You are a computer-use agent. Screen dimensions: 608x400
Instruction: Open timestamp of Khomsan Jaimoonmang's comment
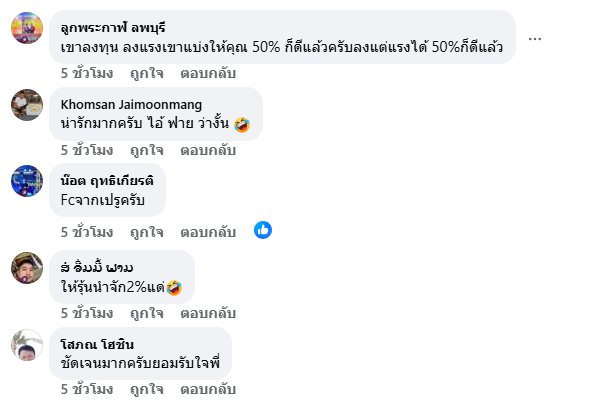[x=87, y=151]
